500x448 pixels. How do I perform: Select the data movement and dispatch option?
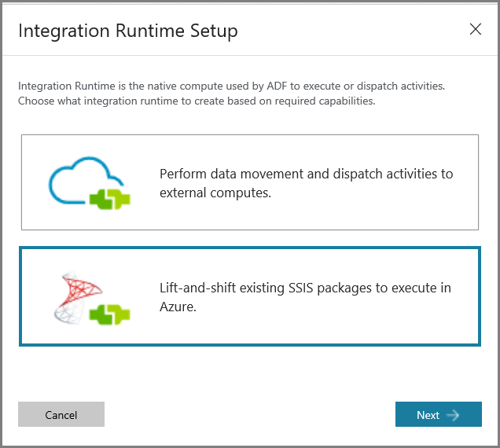250,182
